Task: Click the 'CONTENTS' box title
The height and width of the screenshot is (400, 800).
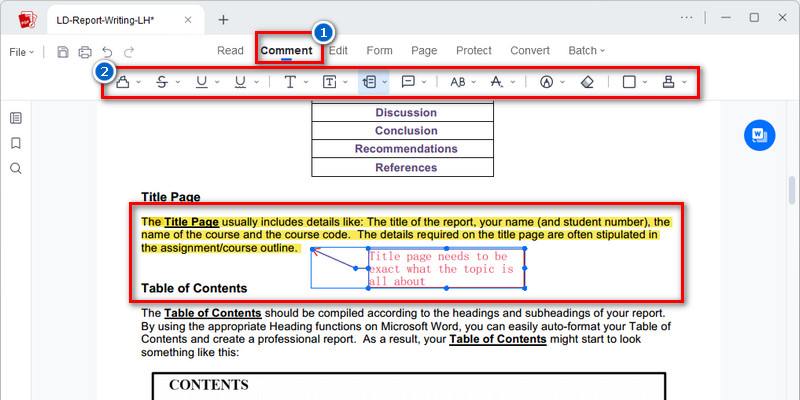Action: pos(209,385)
